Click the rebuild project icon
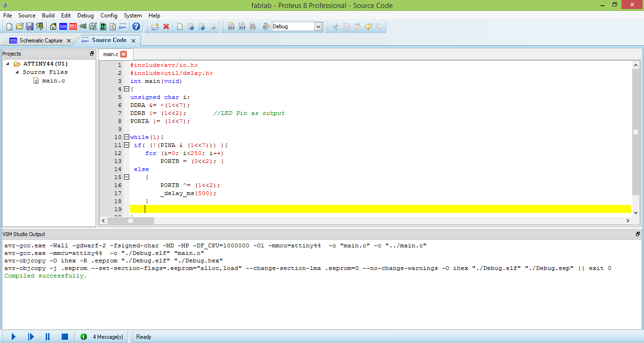The image size is (644, 343). [242, 26]
